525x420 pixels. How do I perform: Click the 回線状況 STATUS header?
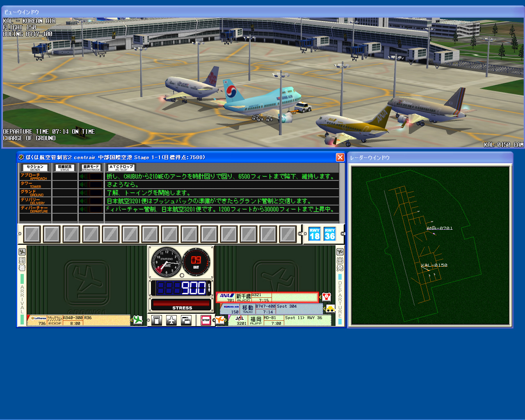coord(65,168)
